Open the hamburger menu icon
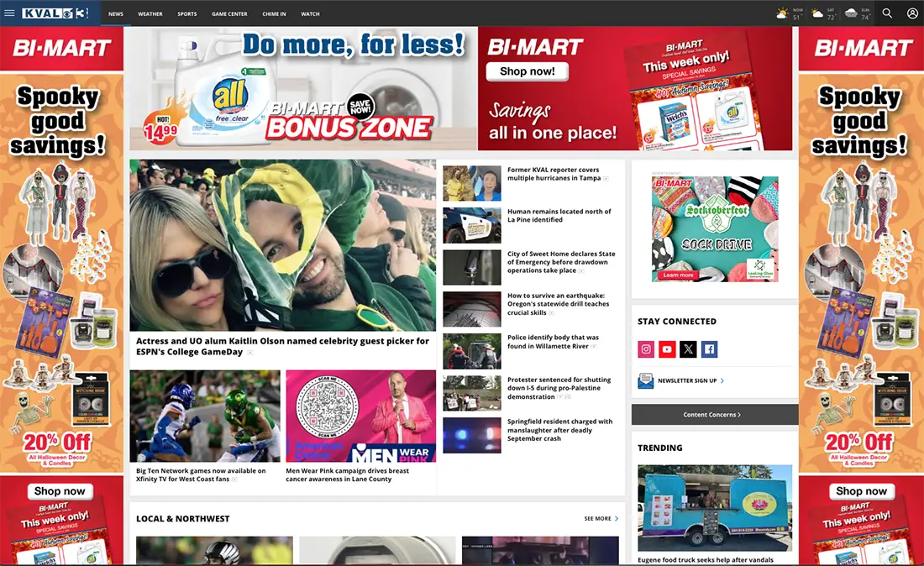The height and width of the screenshot is (566, 924). [9, 13]
